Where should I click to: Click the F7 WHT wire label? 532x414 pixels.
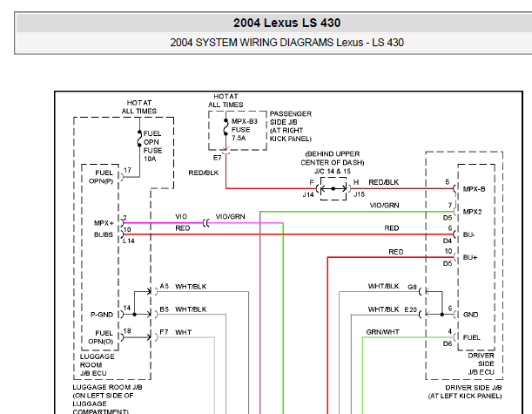click(x=175, y=332)
